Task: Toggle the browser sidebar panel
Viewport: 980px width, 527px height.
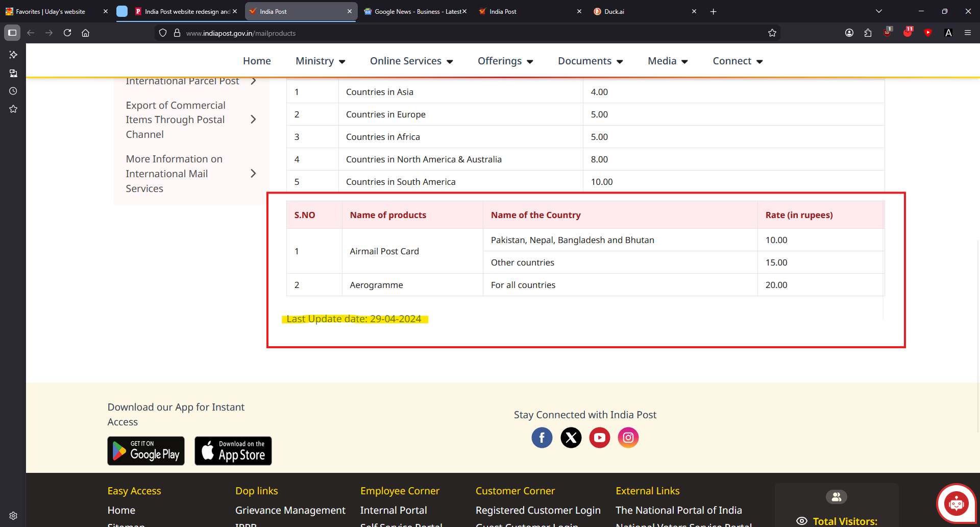Action: 12,33
